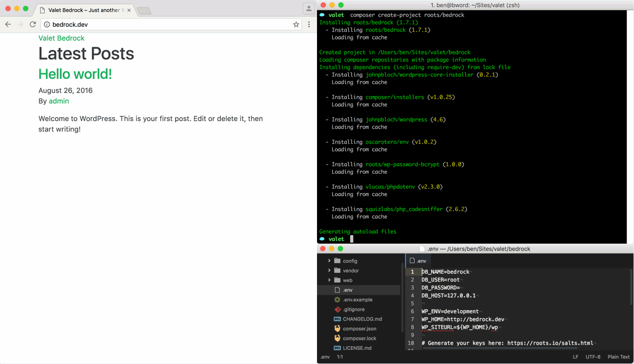The image size is (634, 364).
Task: Open the Chrome user profile button
Action: tap(309, 8)
